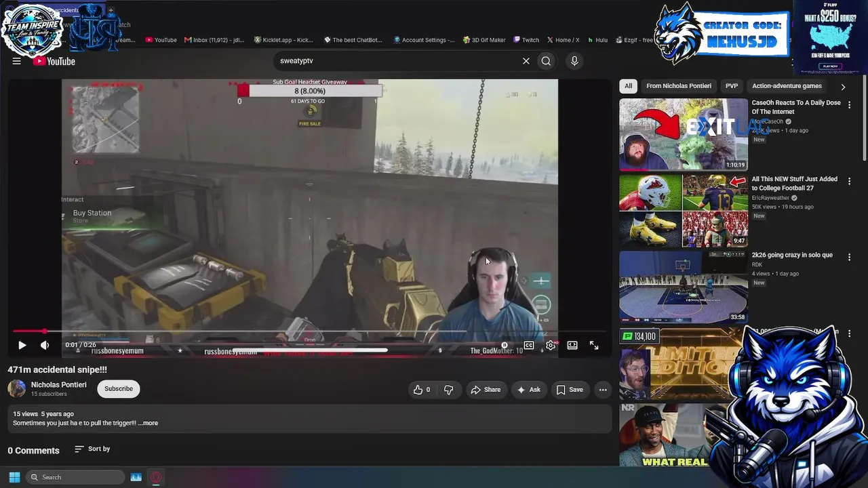Dislike the video with thumbs down

tap(448, 390)
